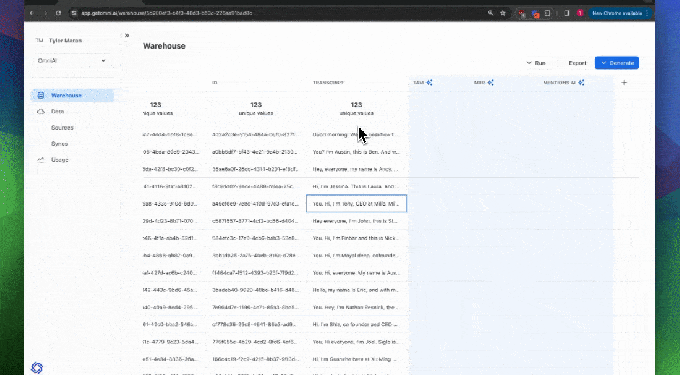This screenshot has height=375, width=680.
Task: Click the blue-orange extension icon in Chrome toolbar
Action: click(536, 13)
